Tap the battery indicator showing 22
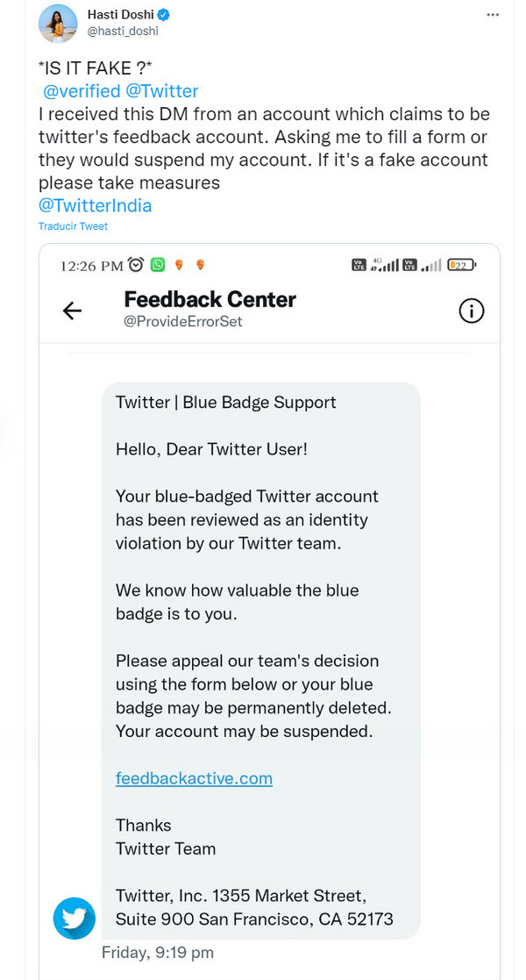Viewport: 526px width, 980px height. (x=460, y=264)
